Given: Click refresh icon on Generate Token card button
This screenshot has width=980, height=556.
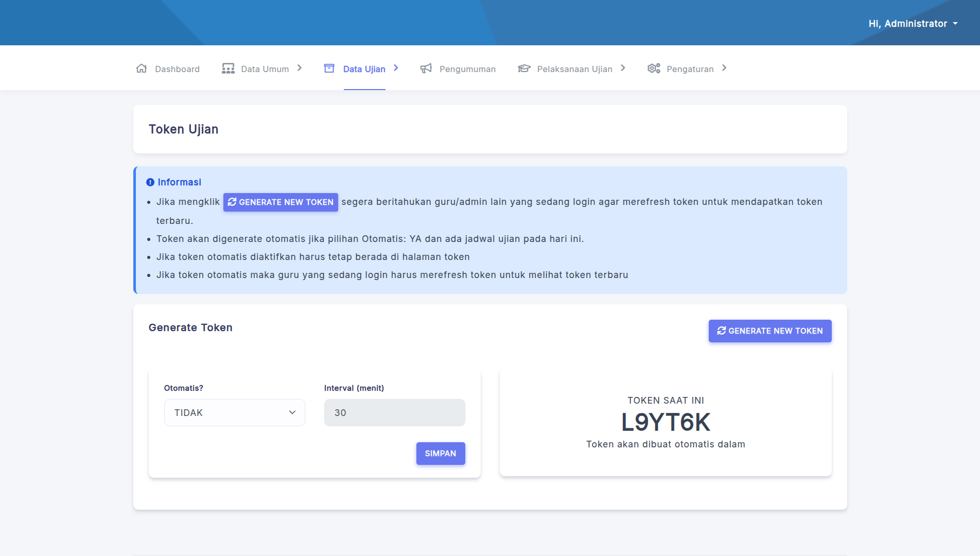Looking at the screenshot, I should coord(722,331).
